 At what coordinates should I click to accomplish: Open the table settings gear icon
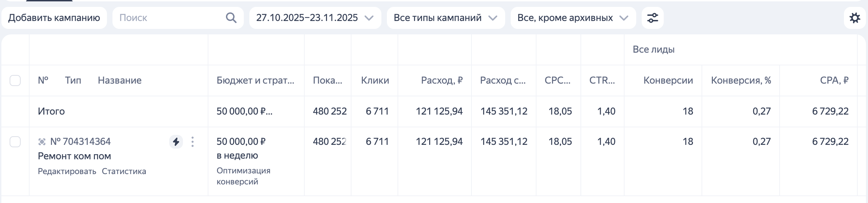pos(855,18)
